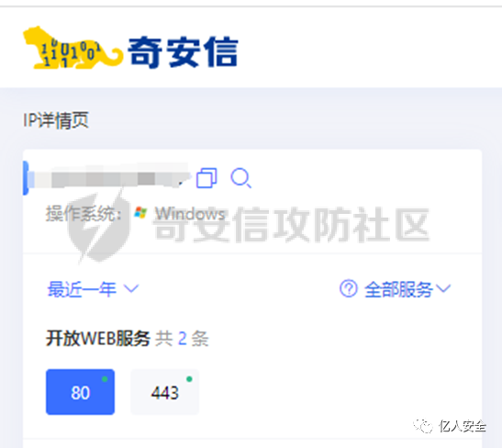The image size is (502, 448).
Task: Click the 奇安信 brand name text
Action: click(183, 51)
